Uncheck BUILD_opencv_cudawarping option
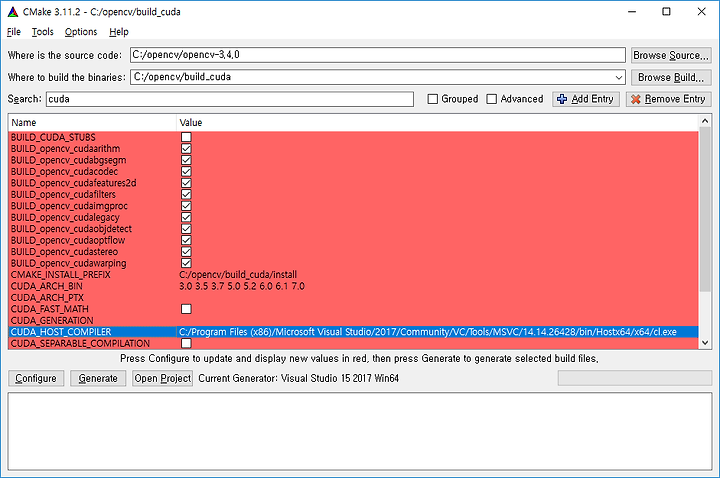Image resolution: width=720 pixels, height=478 pixels. pos(186,264)
